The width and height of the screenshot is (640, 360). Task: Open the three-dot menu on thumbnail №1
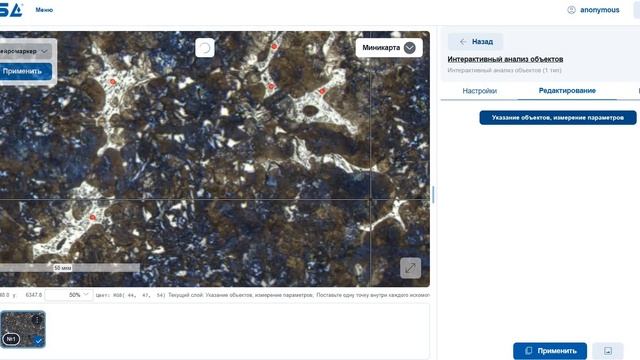[38, 319]
